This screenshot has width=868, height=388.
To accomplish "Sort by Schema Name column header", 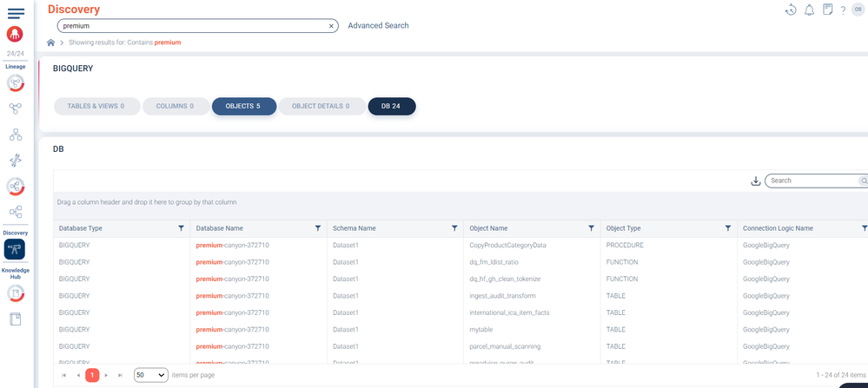I will point(354,228).
